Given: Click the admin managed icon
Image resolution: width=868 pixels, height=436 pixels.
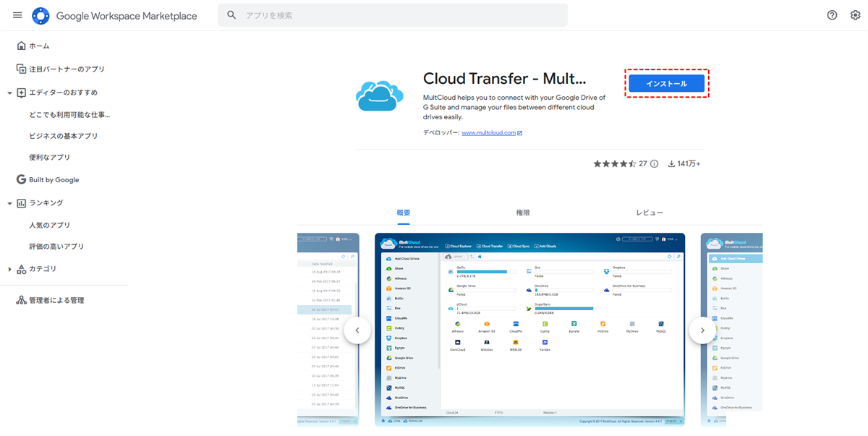Looking at the screenshot, I should coord(21,300).
